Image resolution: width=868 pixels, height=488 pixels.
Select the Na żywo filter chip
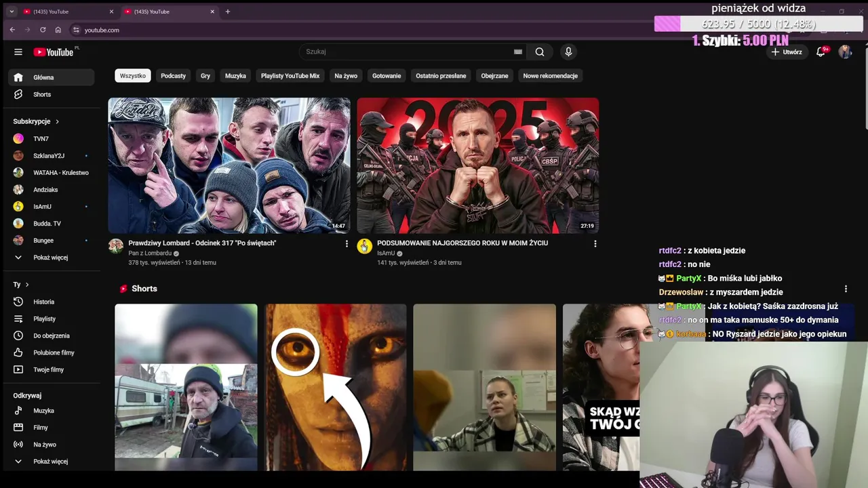tap(346, 76)
